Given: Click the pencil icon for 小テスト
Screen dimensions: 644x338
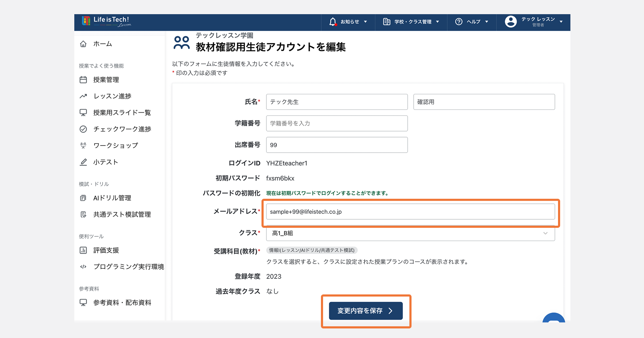Looking at the screenshot, I should pos(83,162).
